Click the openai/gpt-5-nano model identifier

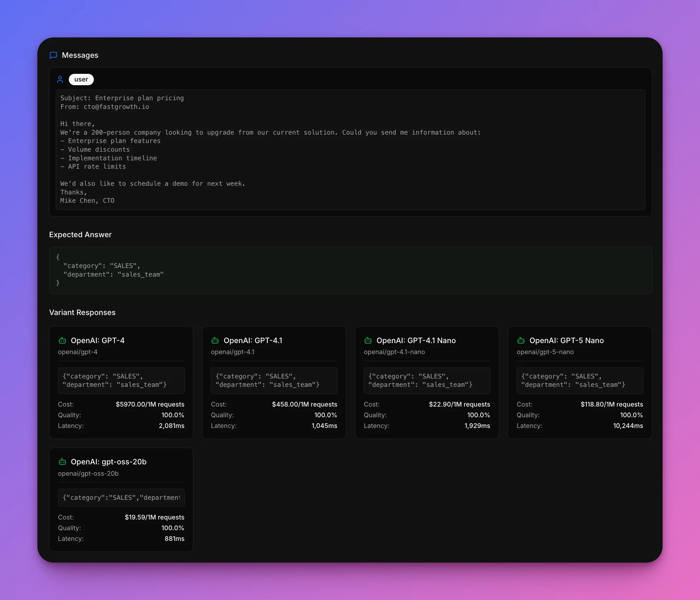tap(545, 352)
